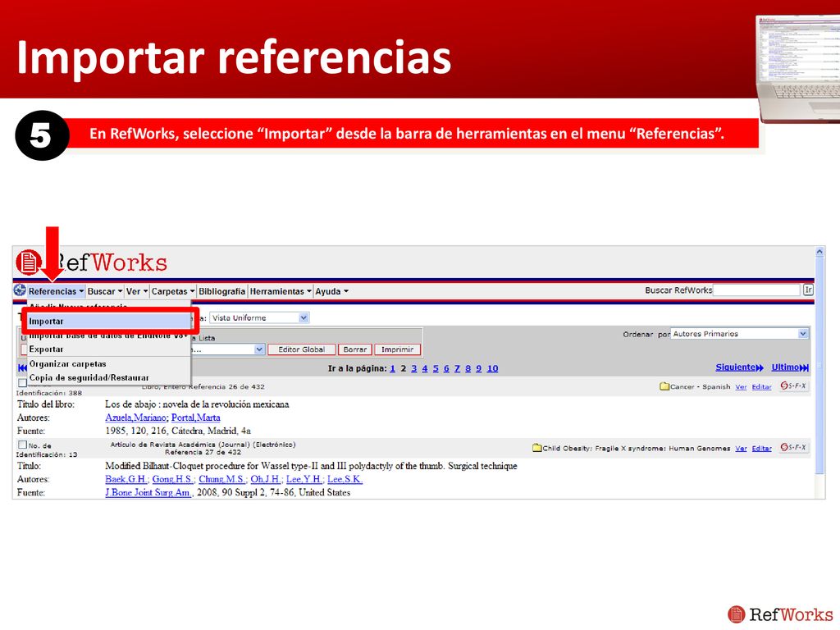This screenshot has height=630, width=840.
Task: Click Ver link for Child Obesity reference
Action: pos(741,449)
